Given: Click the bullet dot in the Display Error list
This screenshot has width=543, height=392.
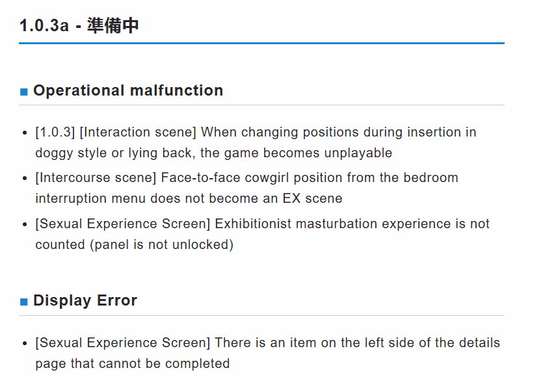Looking at the screenshot, I should point(25,344).
